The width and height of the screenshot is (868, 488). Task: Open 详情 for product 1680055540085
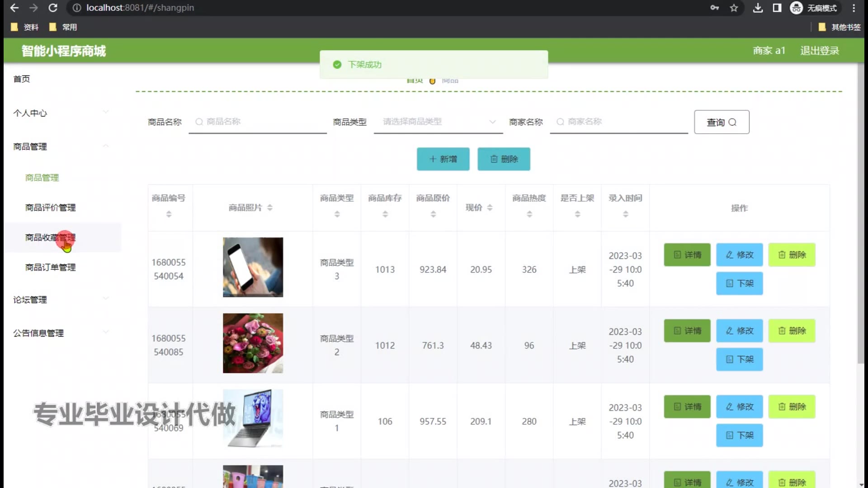[x=687, y=331]
